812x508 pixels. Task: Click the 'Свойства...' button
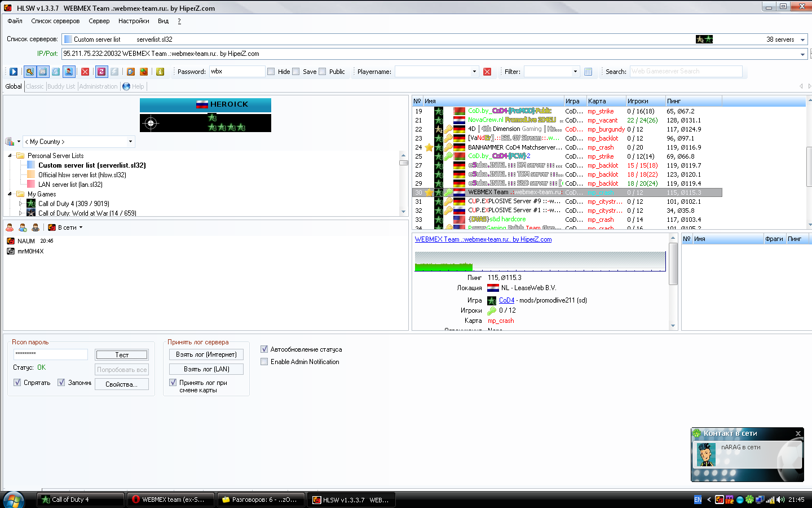pyautogui.click(x=122, y=384)
